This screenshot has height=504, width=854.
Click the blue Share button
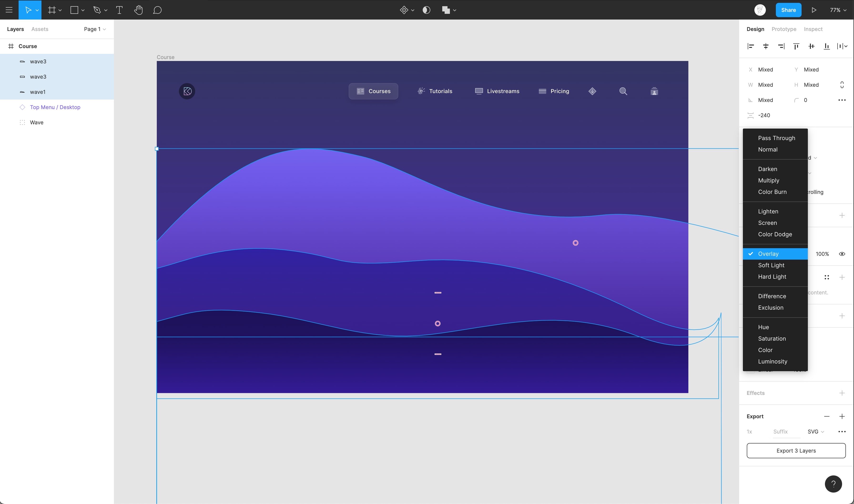pos(788,10)
